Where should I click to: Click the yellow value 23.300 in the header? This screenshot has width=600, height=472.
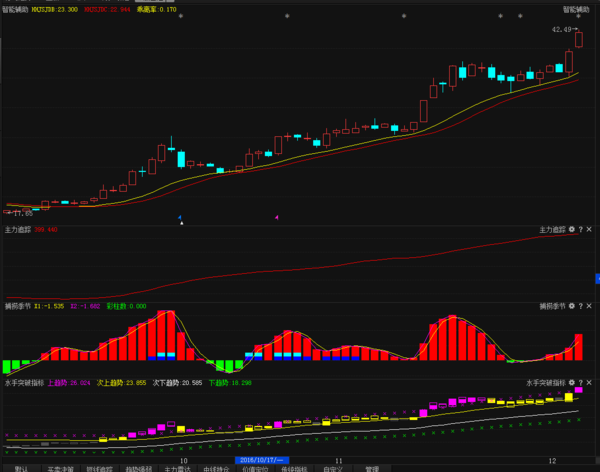(x=67, y=9)
